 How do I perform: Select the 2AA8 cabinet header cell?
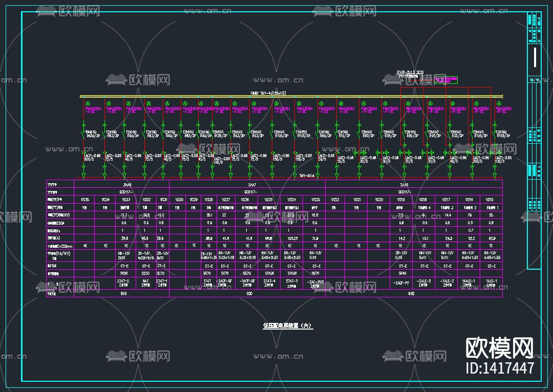tap(126, 183)
